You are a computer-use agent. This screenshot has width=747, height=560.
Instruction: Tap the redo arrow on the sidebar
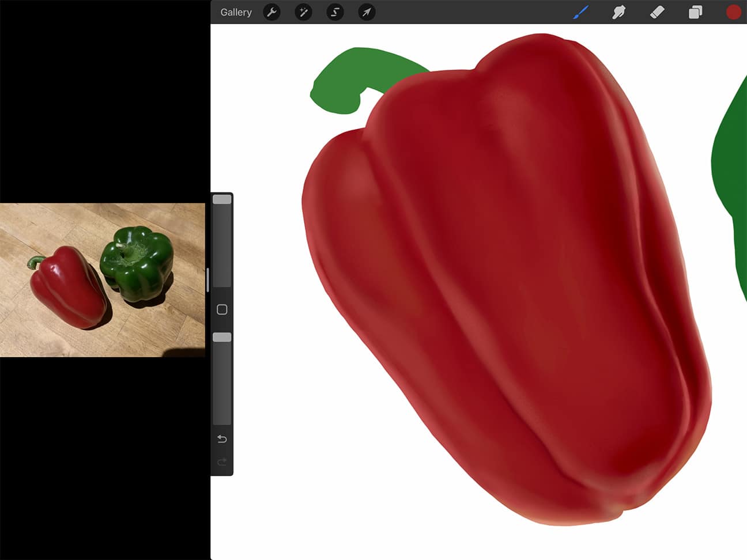point(222,461)
